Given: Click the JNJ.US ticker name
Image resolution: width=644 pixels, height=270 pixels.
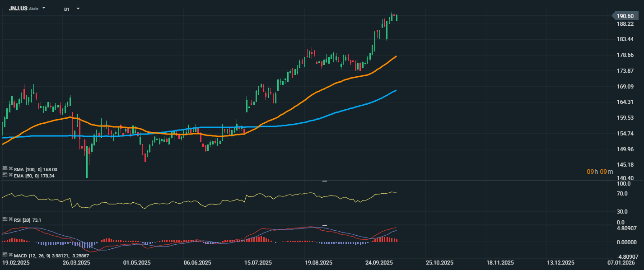Looking at the screenshot, I should pos(18,9).
